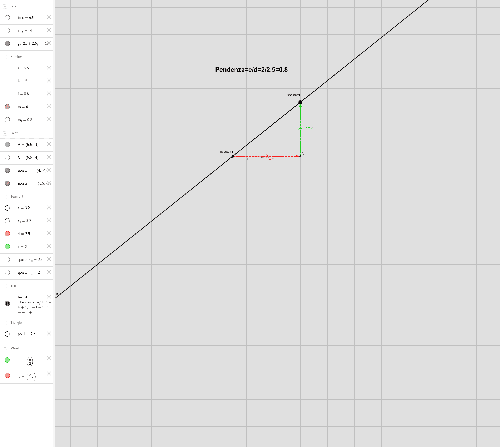Screen dimensions: 501x448
Task: Collapse the Vector category
Action: (x=5, y=347)
